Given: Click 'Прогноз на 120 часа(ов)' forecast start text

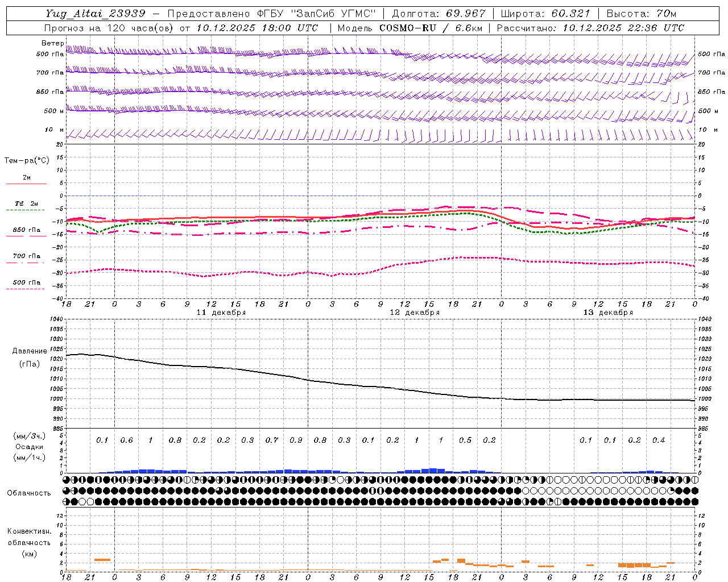Looking at the screenshot, I should coord(109,28).
